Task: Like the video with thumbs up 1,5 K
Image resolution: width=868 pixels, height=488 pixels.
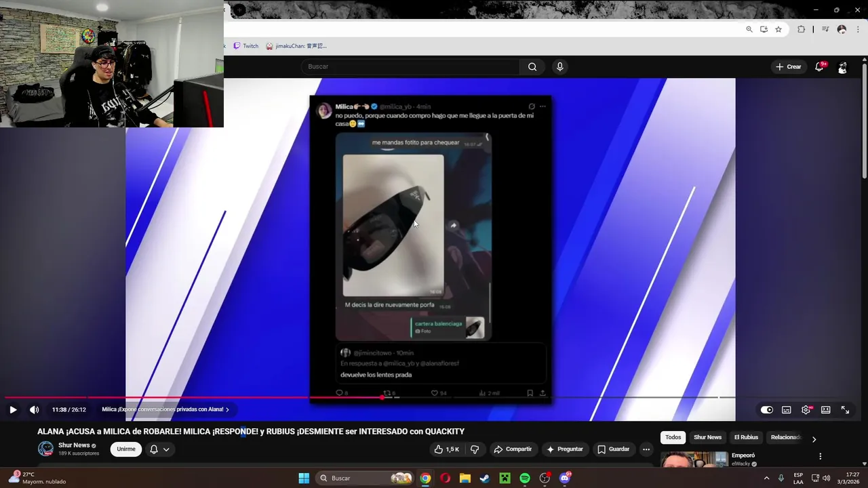Action: tap(448, 449)
